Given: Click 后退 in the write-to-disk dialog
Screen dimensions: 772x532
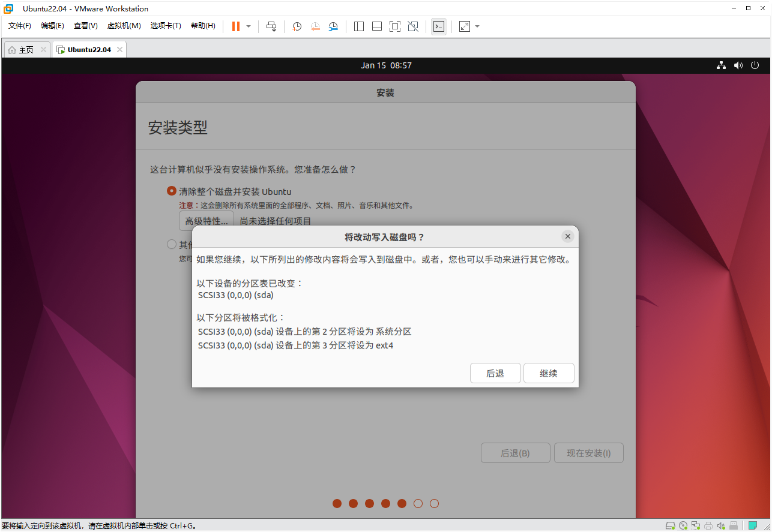Looking at the screenshot, I should [x=495, y=373].
